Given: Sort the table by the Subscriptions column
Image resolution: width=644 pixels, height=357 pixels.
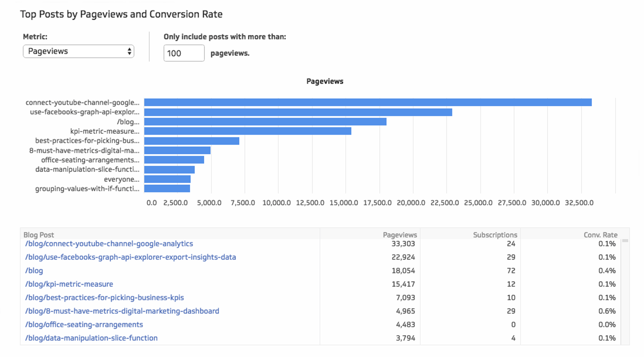Looking at the screenshot, I should [x=495, y=235].
